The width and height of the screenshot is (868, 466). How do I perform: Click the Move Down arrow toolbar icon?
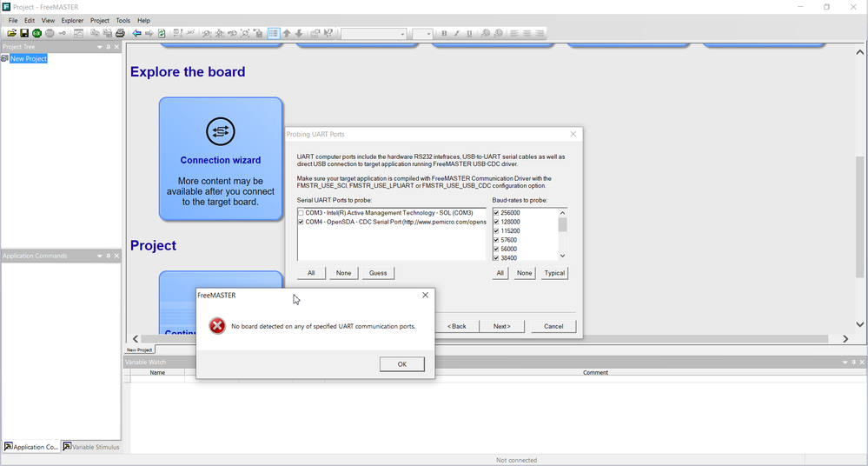pyautogui.click(x=299, y=33)
